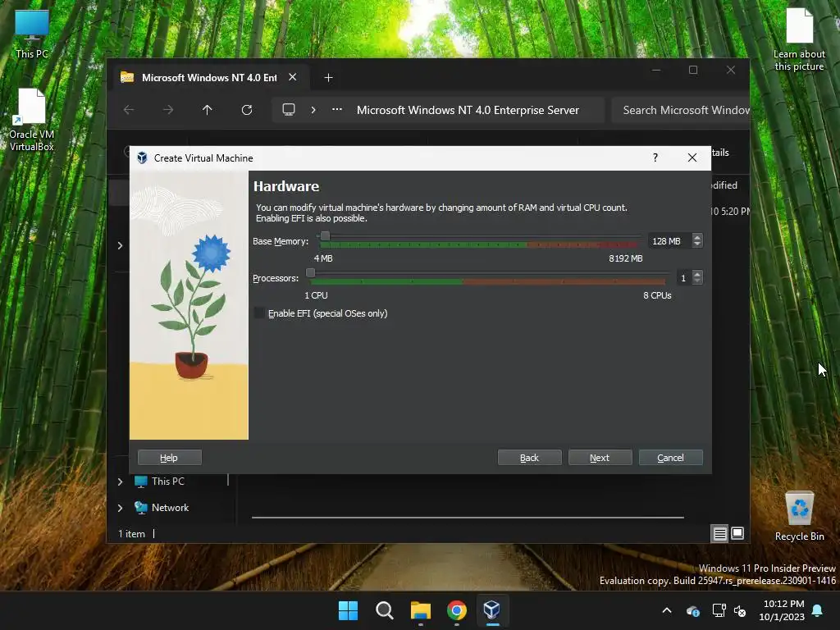Open the clock and date flyout
This screenshot has height=630, width=840.
(782, 610)
